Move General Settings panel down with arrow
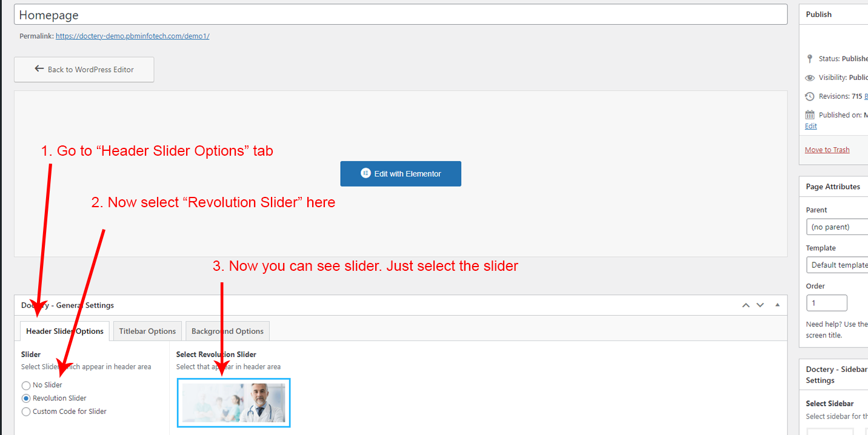The image size is (868, 435). tap(760, 305)
